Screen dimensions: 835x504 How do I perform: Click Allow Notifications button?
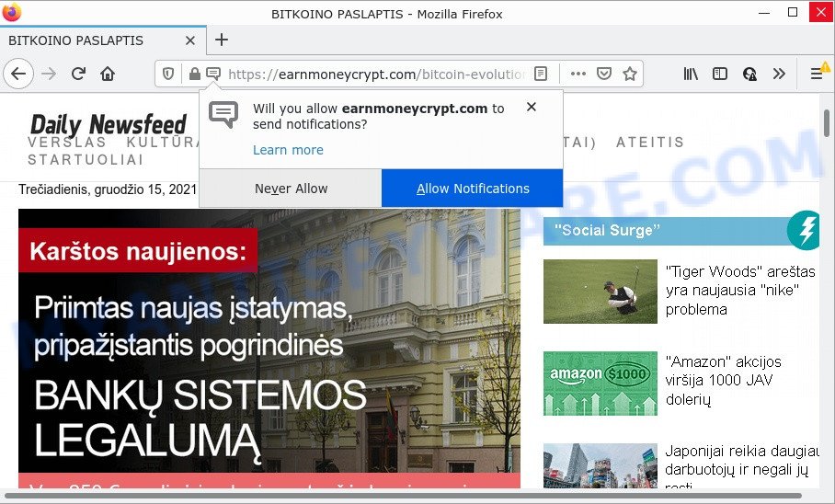click(473, 188)
